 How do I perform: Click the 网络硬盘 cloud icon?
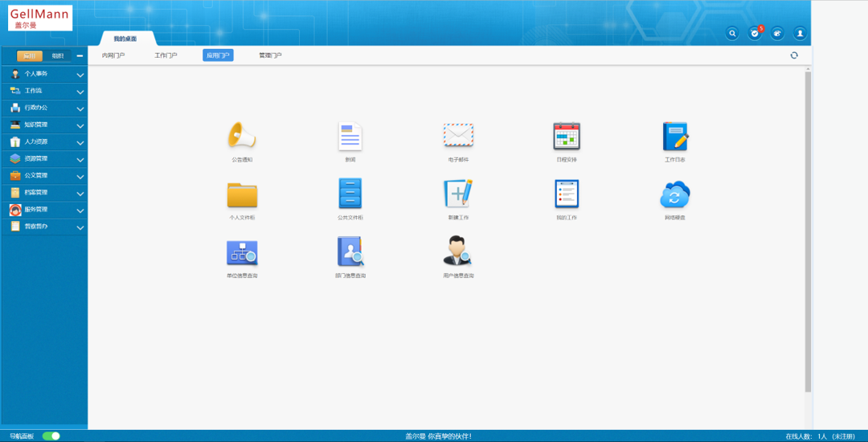(675, 194)
